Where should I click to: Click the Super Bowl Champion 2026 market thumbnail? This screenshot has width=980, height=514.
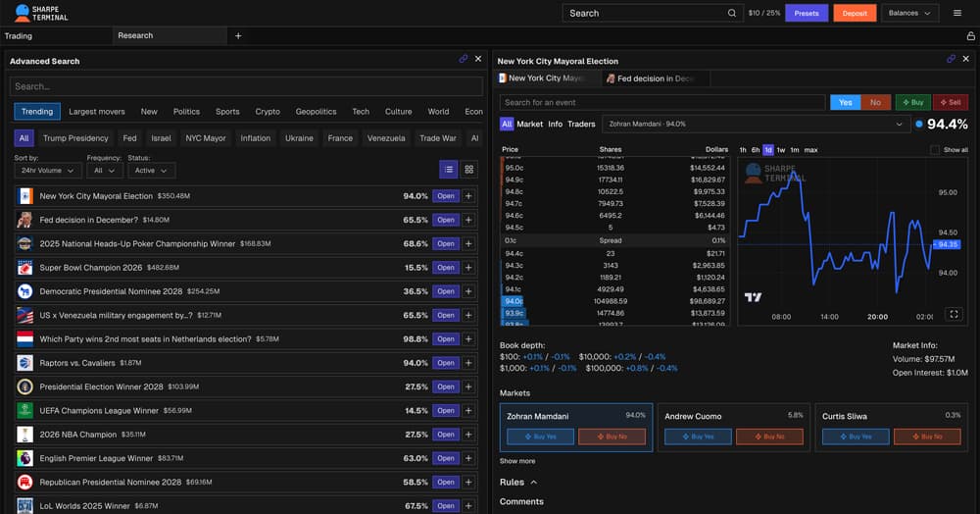(25, 268)
